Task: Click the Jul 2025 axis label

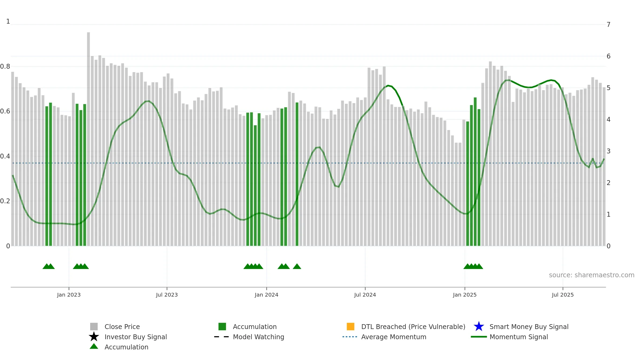Action: [563, 295]
